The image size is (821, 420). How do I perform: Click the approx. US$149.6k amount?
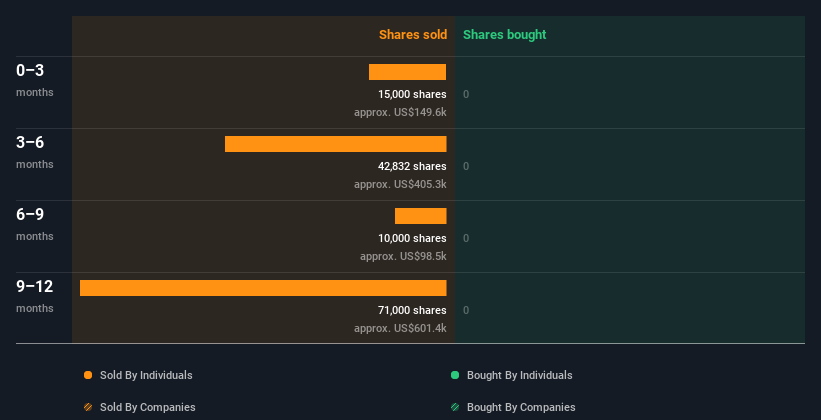(x=401, y=112)
